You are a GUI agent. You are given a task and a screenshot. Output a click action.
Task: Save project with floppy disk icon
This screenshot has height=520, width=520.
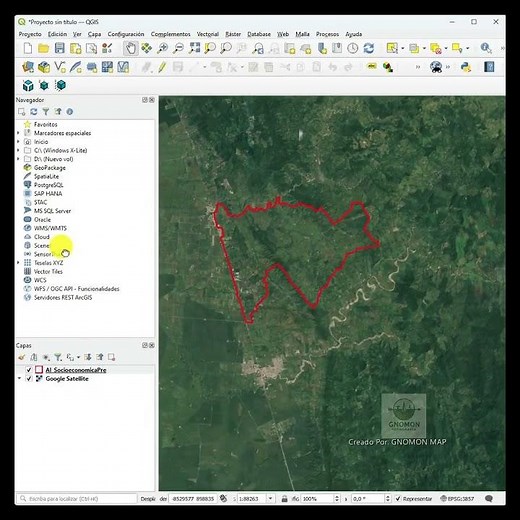[60, 48]
